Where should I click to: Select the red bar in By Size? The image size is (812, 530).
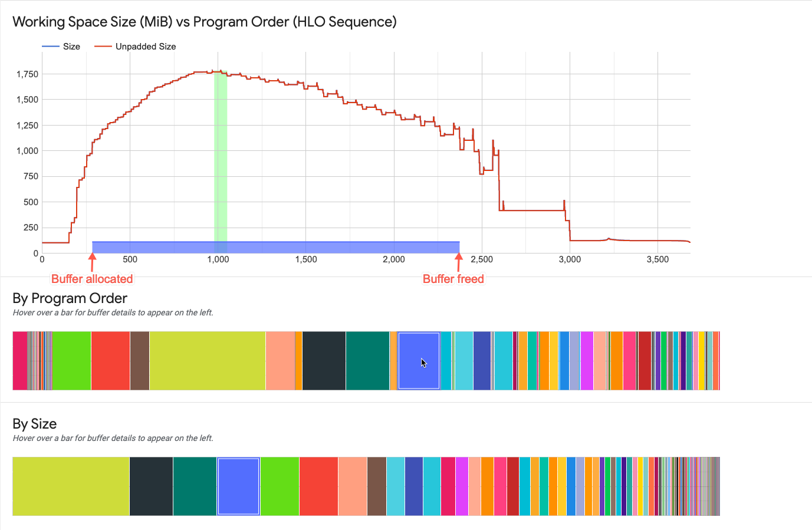[x=318, y=486]
